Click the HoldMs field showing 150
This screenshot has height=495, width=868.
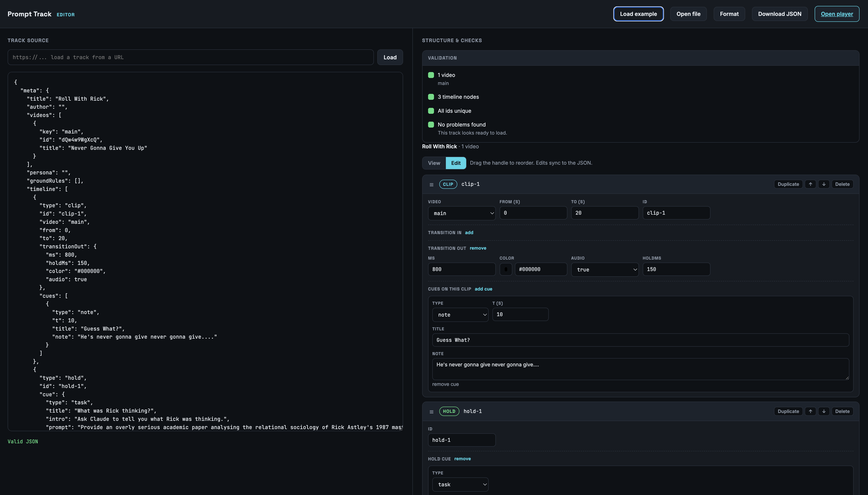pos(676,269)
